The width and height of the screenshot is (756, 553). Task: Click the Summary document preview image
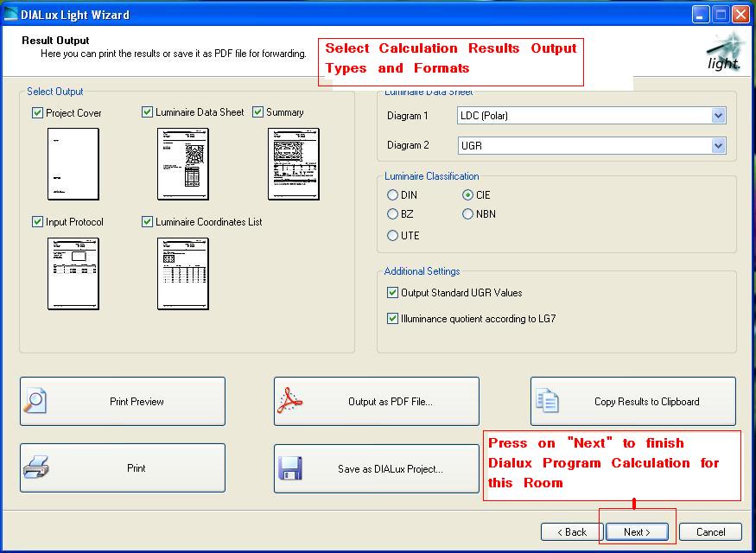(x=293, y=166)
